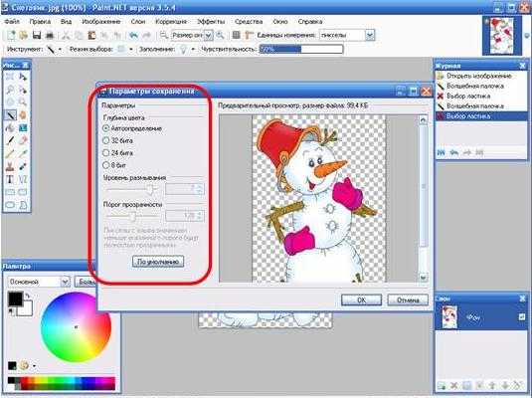Click the OK button in save dialog
Image resolution: width=532 pixels, height=398 pixels.
pyautogui.click(x=361, y=299)
